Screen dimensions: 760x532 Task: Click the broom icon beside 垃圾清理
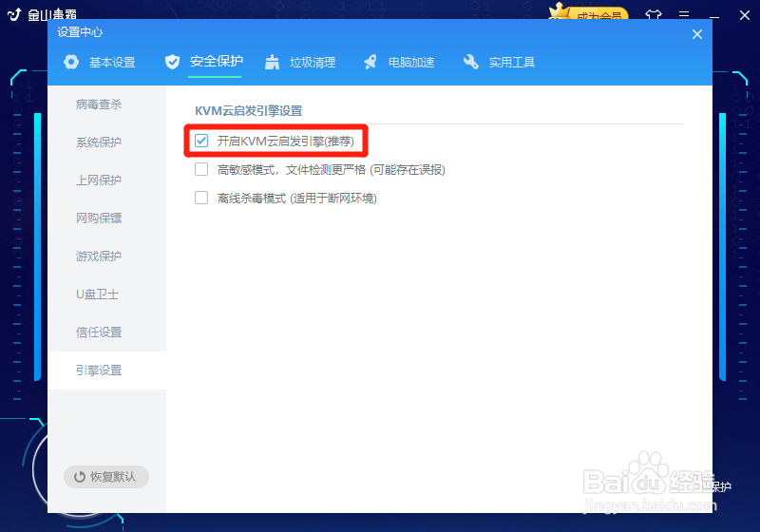(x=273, y=62)
